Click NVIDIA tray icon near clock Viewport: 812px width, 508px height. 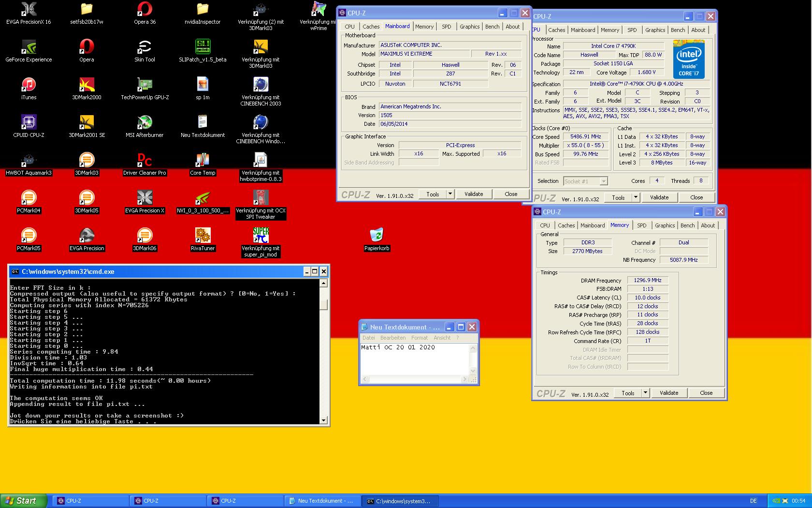pos(776,501)
